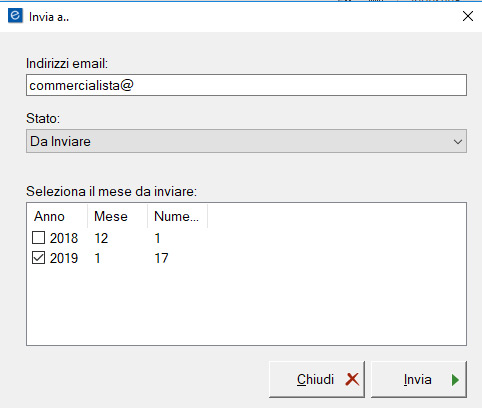Click the 'Nume...' column header
Viewport: 482px width, 408px height.
(x=177, y=216)
